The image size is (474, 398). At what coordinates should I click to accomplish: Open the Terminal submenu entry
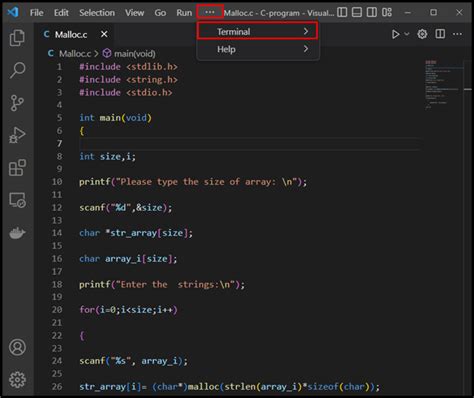point(257,32)
